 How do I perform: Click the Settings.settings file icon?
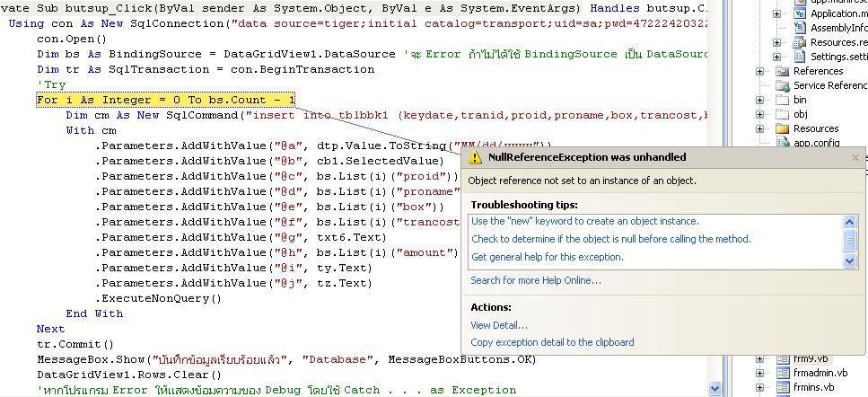pyautogui.click(x=800, y=57)
